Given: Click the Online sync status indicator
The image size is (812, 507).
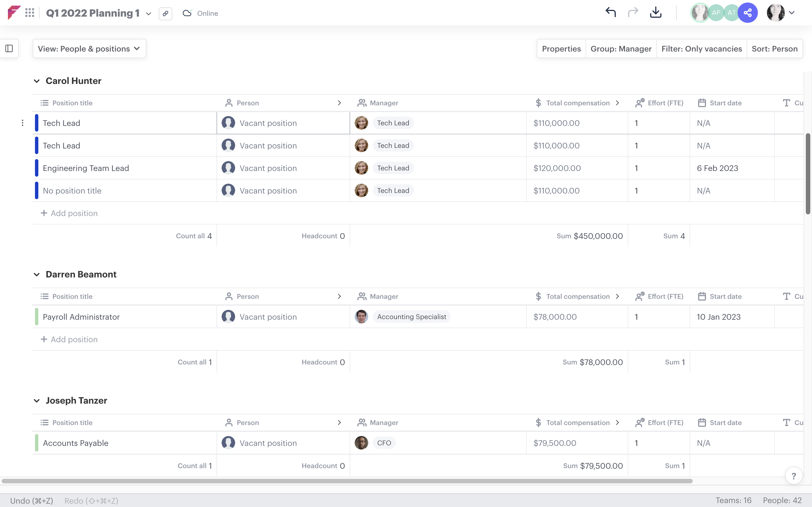Looking at the screenshot, I should (200, 14).
